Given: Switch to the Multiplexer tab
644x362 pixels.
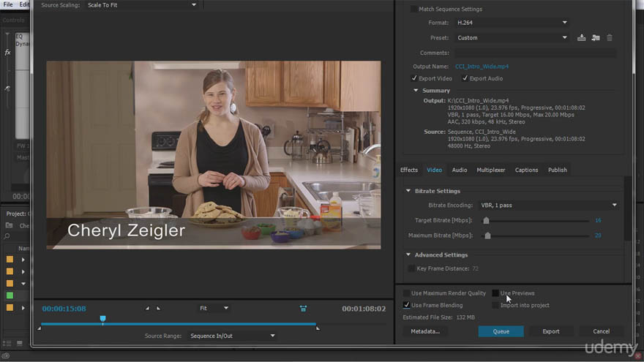Looking at the screenshot, I should 491,170.
